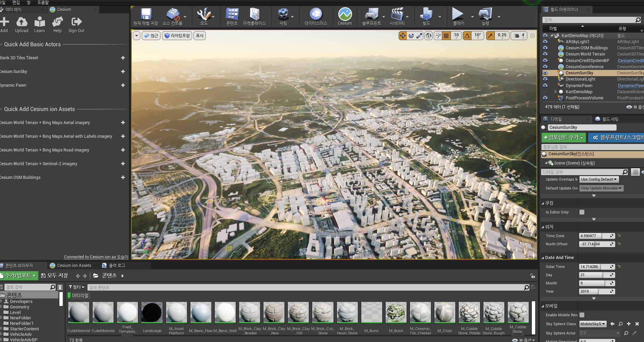Screen dimensions: 644x342
Task: Open the Sky Sphere Class MobileSkySphere dropdown
Action: (x=593, y=324)
